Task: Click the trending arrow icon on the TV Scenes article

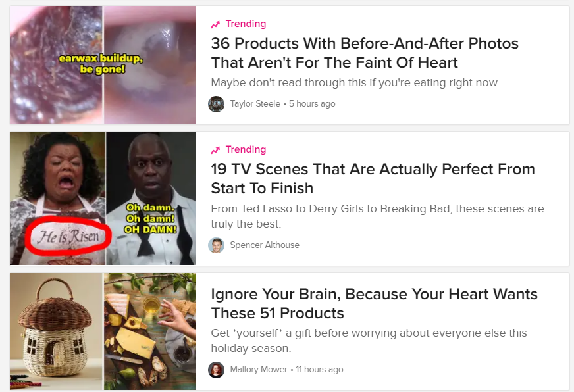Action: coord(215,150)
